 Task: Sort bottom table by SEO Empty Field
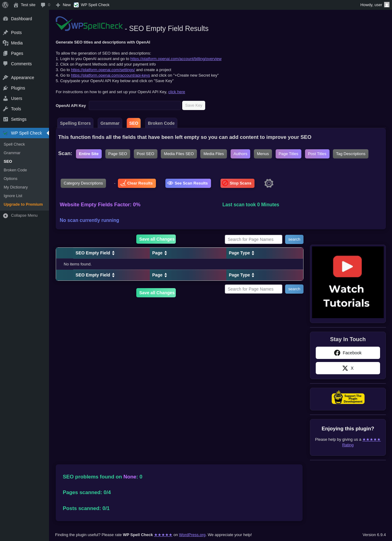95,275
